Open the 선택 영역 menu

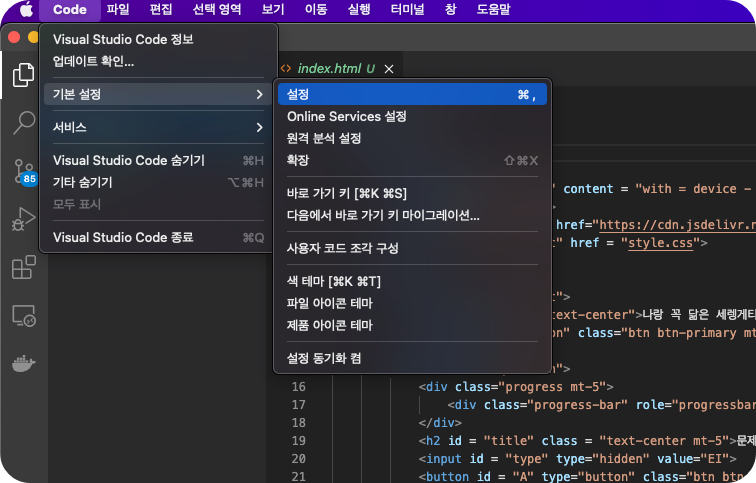(216, 9)
